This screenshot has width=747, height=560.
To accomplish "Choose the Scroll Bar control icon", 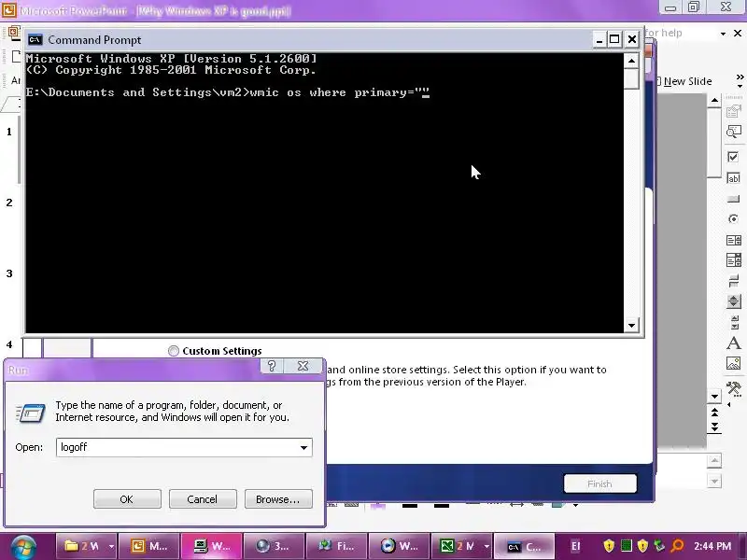I will click(x=734, y=322).
